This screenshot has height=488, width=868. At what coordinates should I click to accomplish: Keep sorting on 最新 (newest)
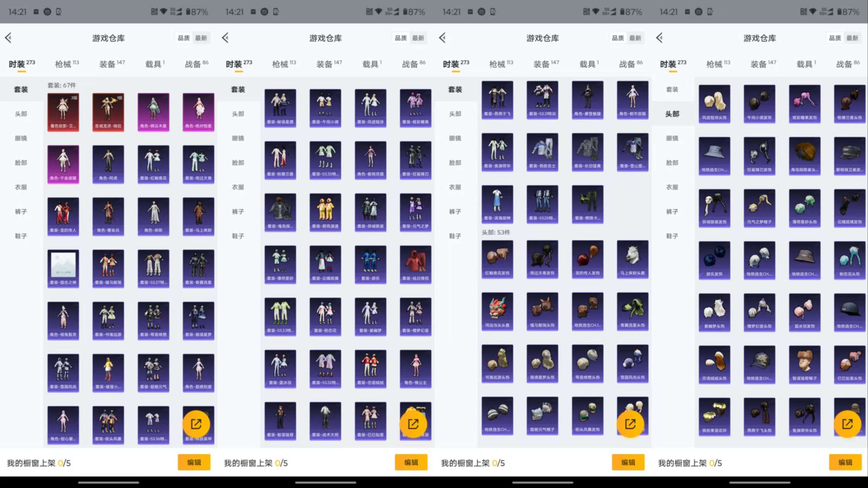click(x=203, y=38)
